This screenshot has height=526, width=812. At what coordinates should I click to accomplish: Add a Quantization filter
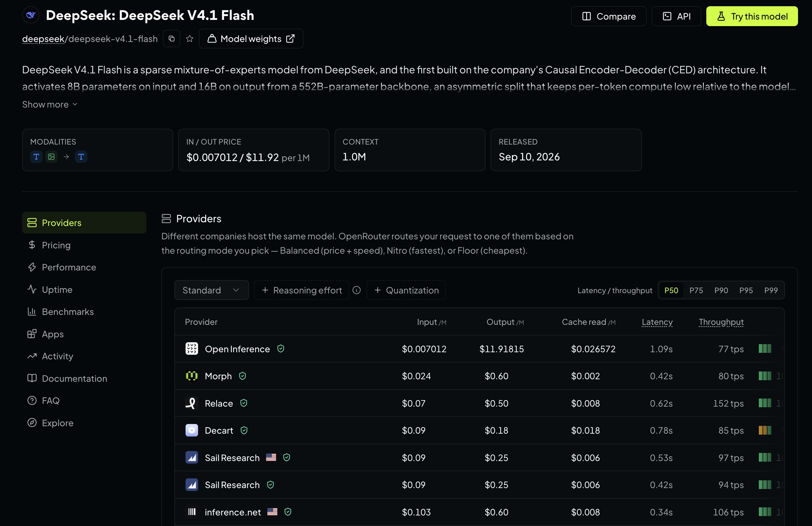click(406, 290)
